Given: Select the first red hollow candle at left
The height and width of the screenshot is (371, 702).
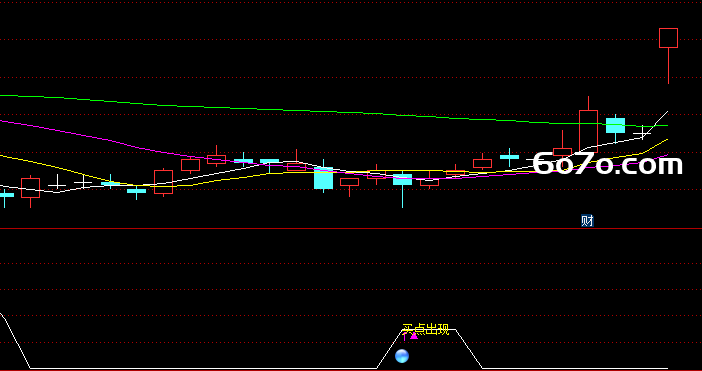Looking at the screenshot, I should pos(30,188).
